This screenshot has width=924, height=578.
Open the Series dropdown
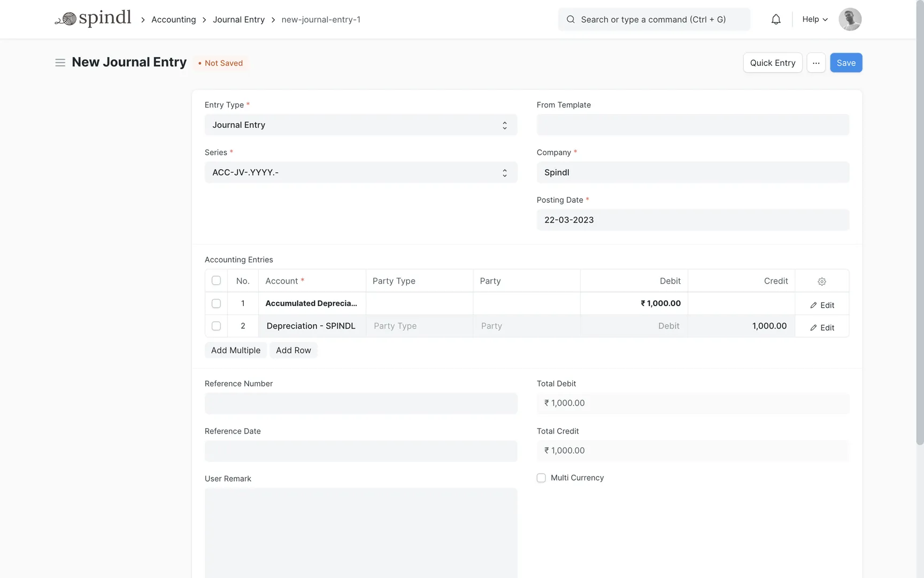pyautogui.click(x=361, y=172)
